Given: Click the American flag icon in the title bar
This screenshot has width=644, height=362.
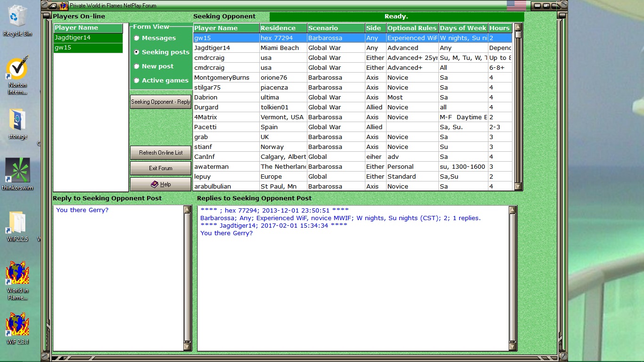Looking at the screenshot, I should [516, 5].
